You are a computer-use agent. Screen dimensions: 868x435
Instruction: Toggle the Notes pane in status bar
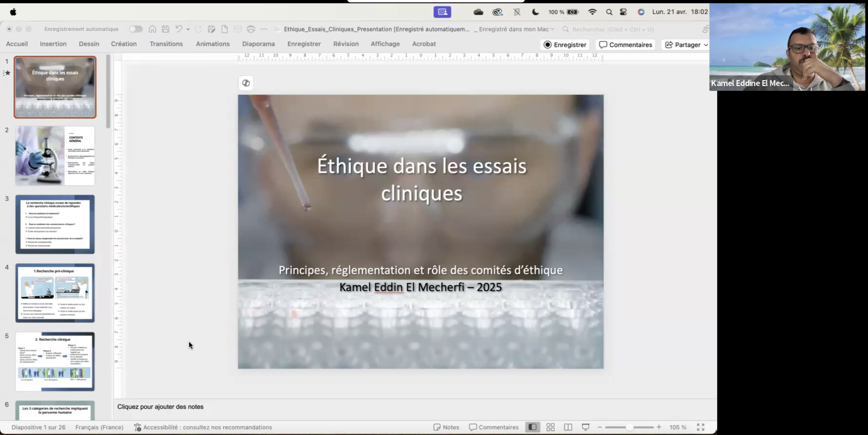coord(446,427)
